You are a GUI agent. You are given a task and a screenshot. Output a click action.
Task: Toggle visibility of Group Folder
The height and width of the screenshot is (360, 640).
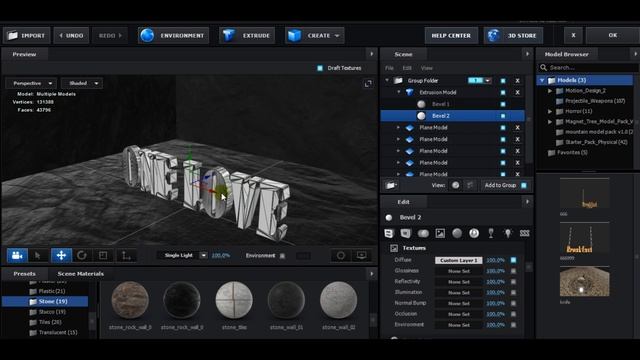click(x=503, y=81)
